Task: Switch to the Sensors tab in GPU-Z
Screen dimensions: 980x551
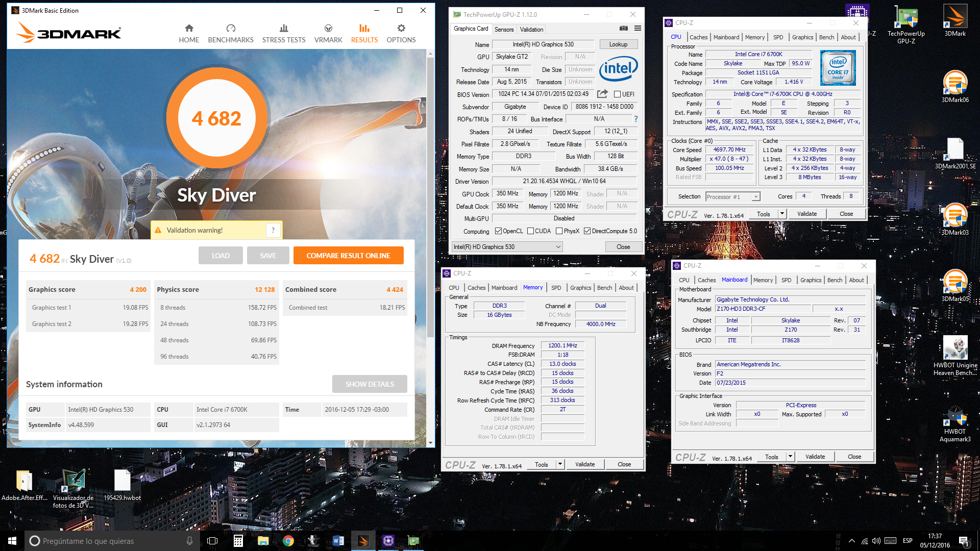Action: 504,30
